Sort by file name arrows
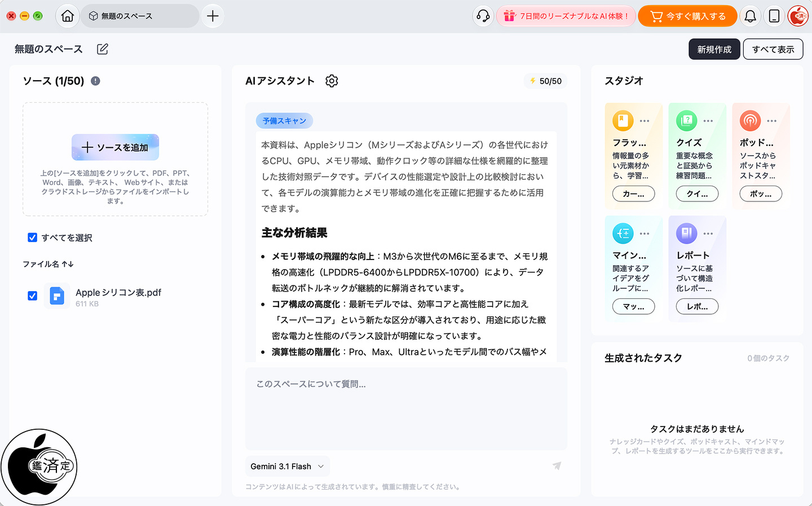The image size is (812, 506). click(68, 264)
